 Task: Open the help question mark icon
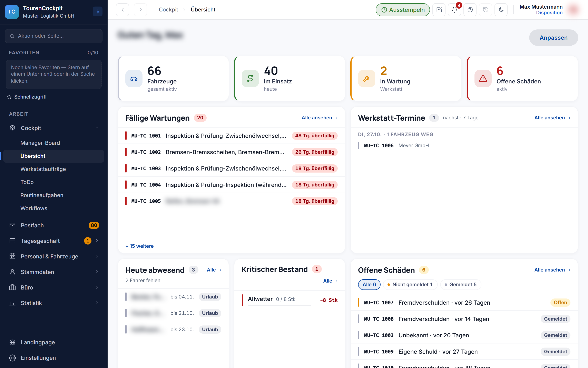(470, 10)
